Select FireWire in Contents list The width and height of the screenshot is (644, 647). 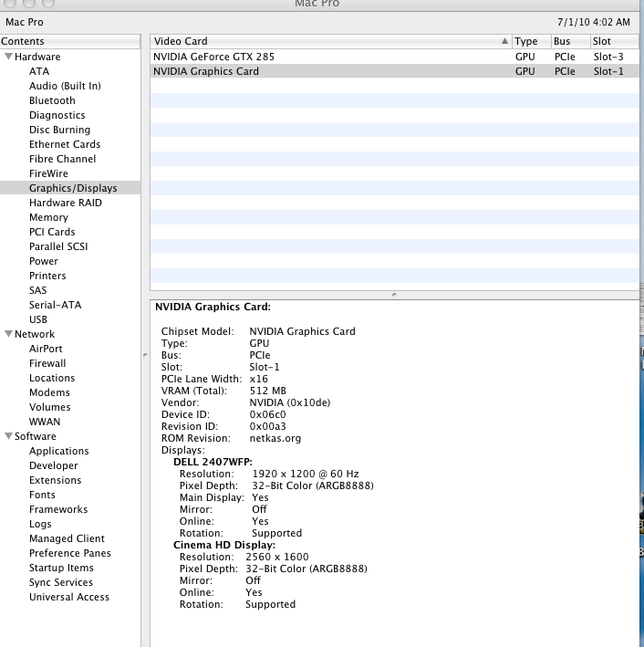pyautogui.click(x=48, y=173)
